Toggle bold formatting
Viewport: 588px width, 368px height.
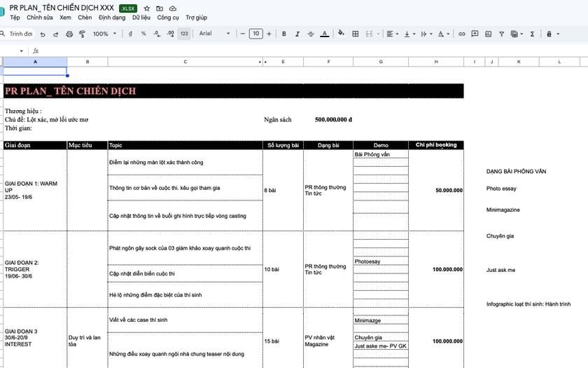[284, 34]
